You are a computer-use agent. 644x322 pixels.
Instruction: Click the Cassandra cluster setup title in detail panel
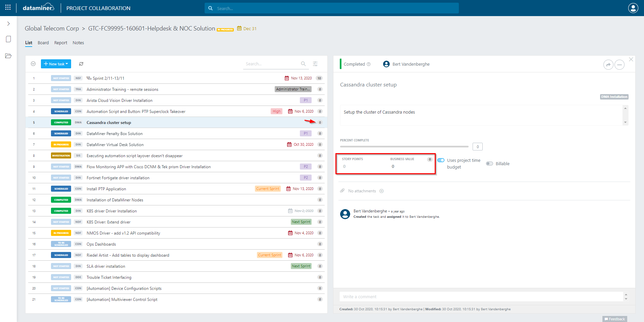coord(368,85)
